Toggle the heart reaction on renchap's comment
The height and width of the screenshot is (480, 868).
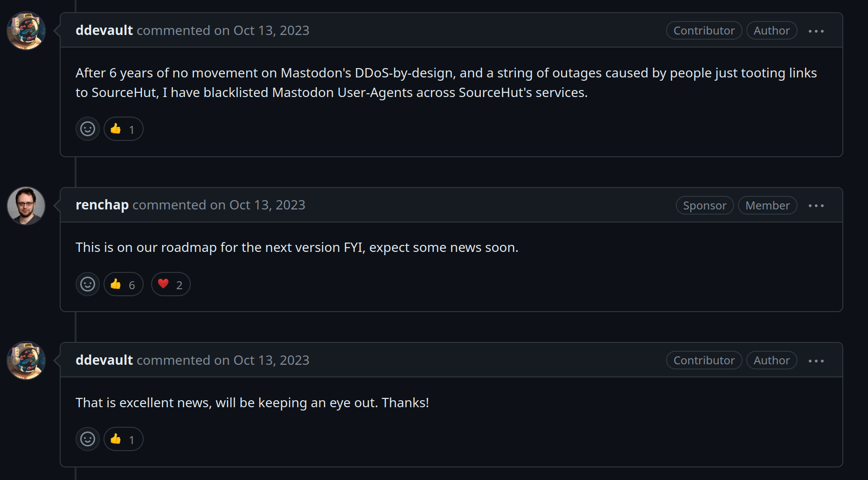point(170,284)
